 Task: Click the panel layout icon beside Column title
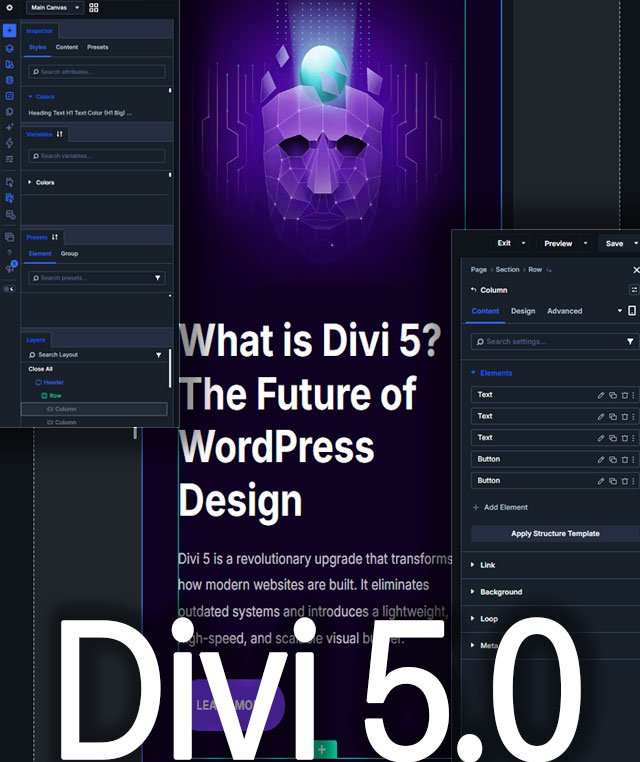634,290
